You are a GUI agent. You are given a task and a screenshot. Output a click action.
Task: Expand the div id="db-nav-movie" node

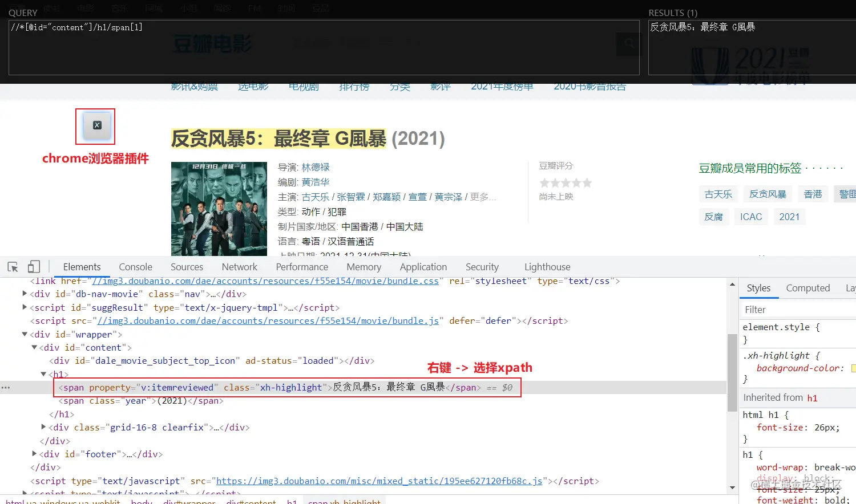click(x=25, y=294)
